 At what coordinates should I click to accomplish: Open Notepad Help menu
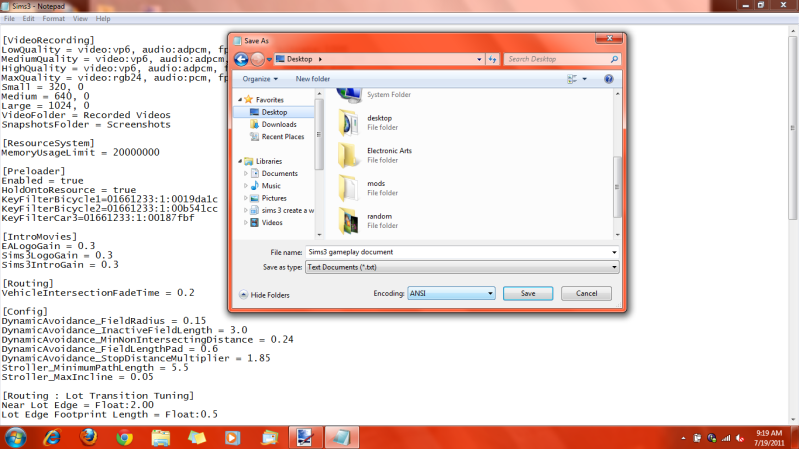(102, 19)
